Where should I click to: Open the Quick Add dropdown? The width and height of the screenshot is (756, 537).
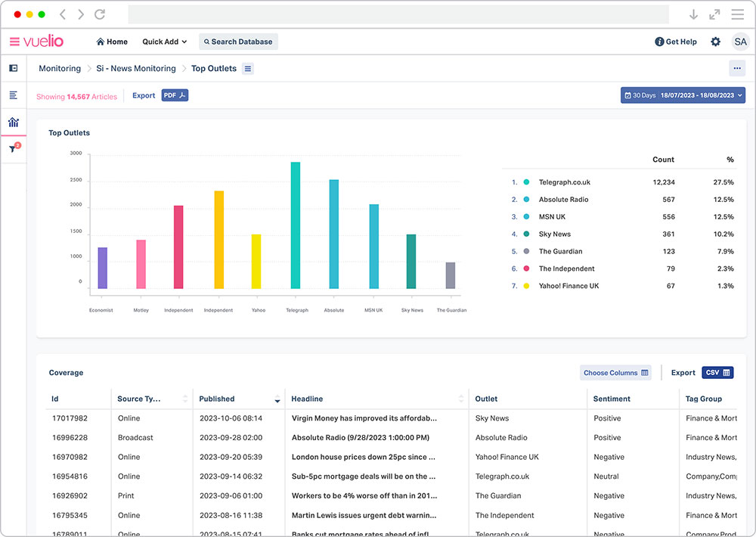click(164, 42)
